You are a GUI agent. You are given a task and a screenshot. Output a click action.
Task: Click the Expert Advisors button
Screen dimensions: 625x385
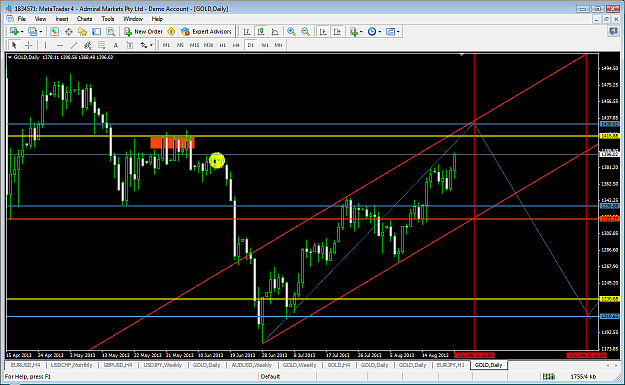pyautogui.click(x=206, y=31)
